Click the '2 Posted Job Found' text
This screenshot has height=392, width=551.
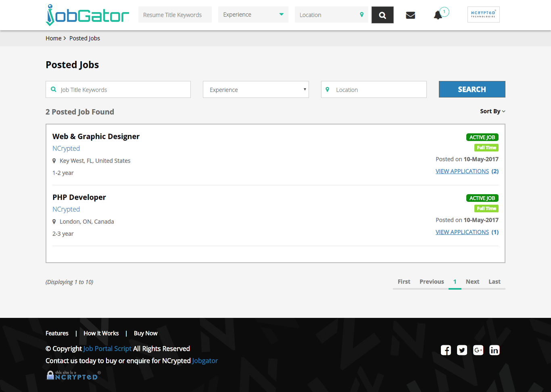[80, 112]
